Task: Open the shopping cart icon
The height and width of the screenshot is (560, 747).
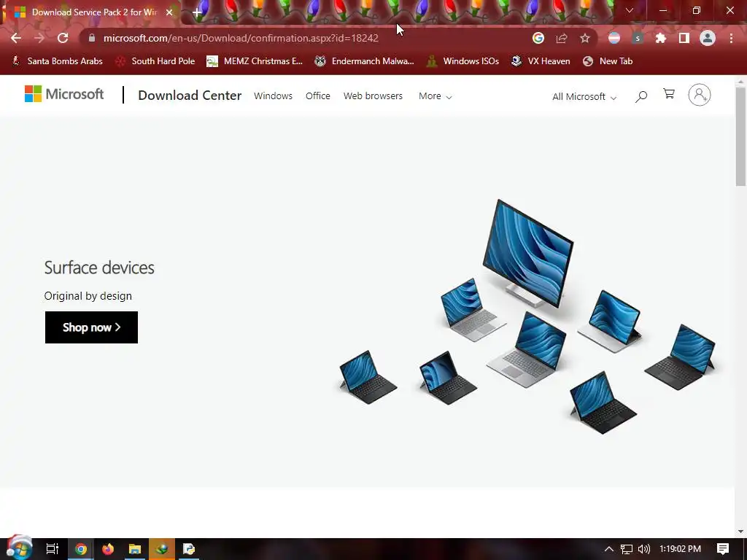Action: click(669, 94)
